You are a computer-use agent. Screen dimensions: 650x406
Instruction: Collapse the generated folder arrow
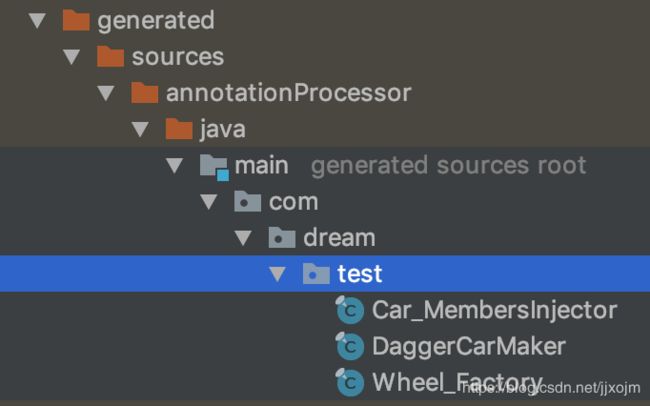coord(37,20)
